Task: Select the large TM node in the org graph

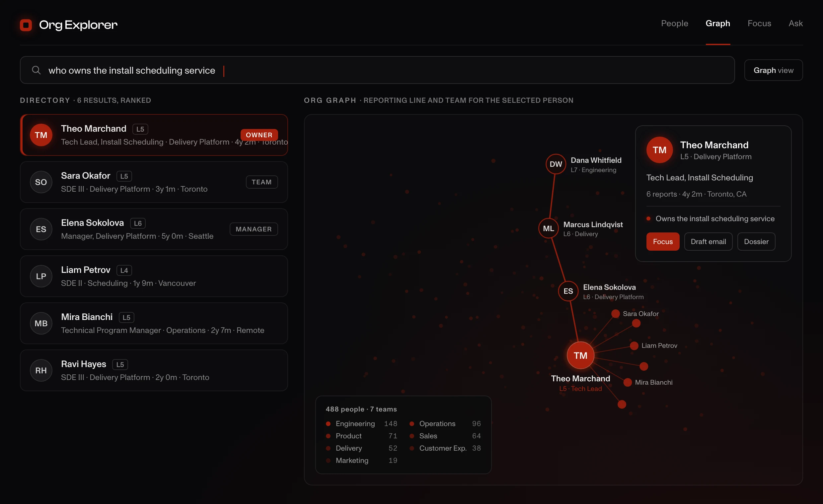Action: click(x=580, y=355)
